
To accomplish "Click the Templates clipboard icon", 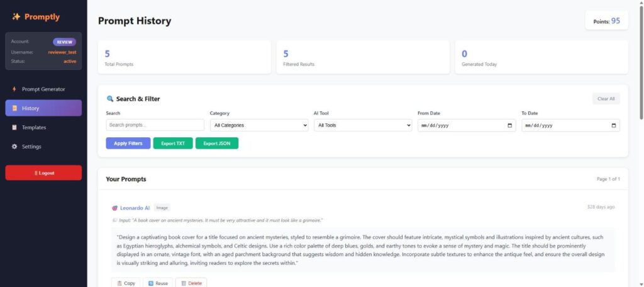I will click(x=14, y=128).
